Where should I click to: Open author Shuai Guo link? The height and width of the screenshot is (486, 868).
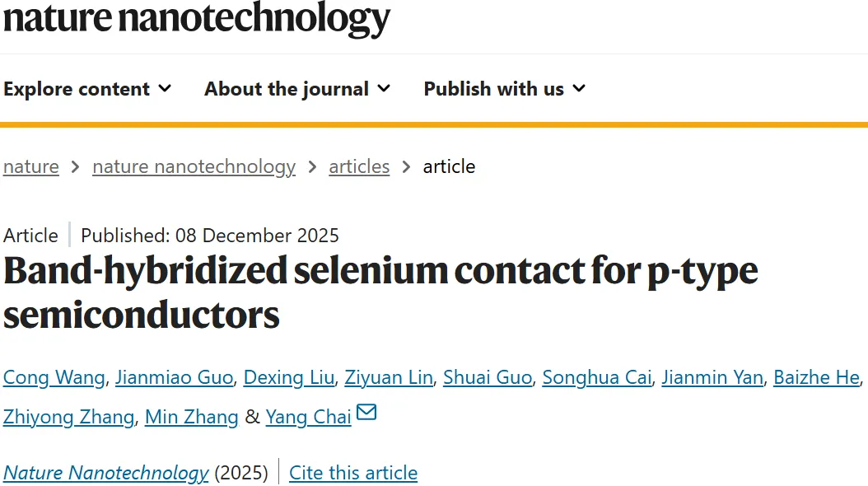488,377
